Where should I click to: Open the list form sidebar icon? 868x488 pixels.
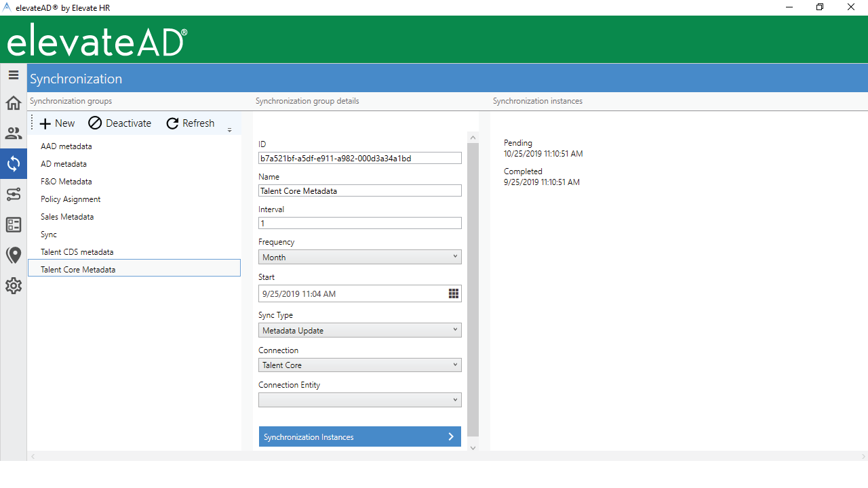pos(14,225)
